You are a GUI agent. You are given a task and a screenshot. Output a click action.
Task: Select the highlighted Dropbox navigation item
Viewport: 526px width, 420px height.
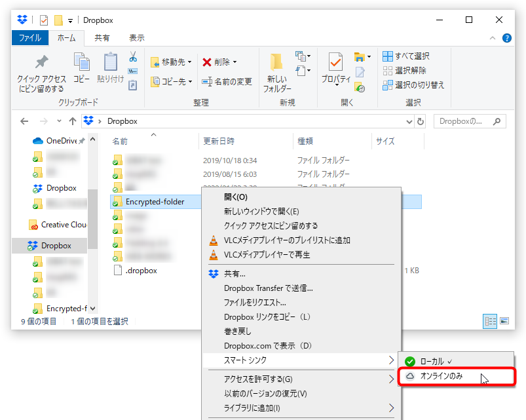click(x=50, y=246)
